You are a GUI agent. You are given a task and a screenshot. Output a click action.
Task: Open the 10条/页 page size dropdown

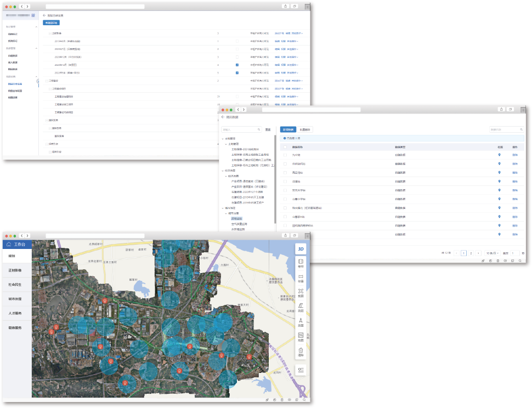pyautogui.click(x=491, y=253)
